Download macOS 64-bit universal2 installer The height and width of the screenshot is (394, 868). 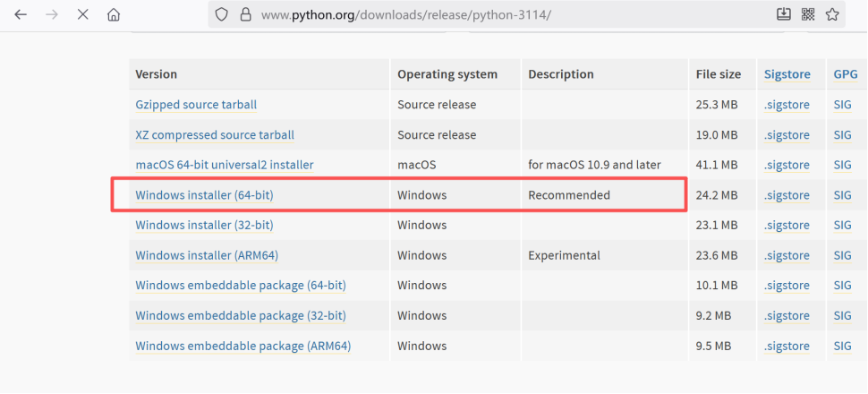[x=224, y=165]
